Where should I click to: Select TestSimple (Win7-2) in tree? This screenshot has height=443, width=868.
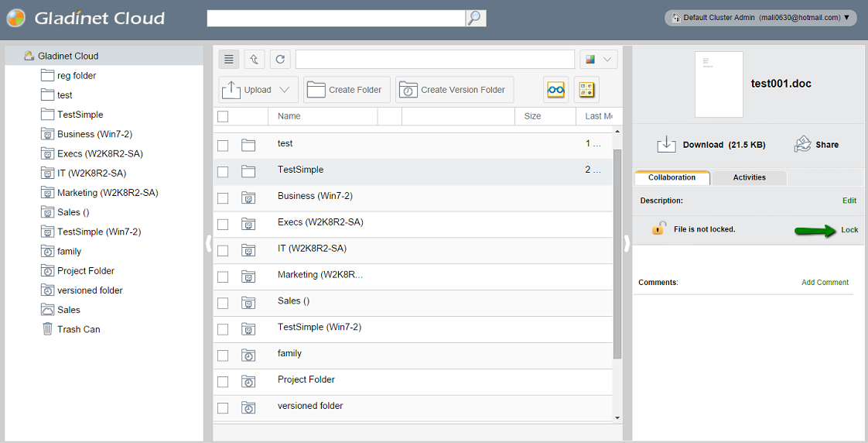pyautogui.click(x=99, y=232)
